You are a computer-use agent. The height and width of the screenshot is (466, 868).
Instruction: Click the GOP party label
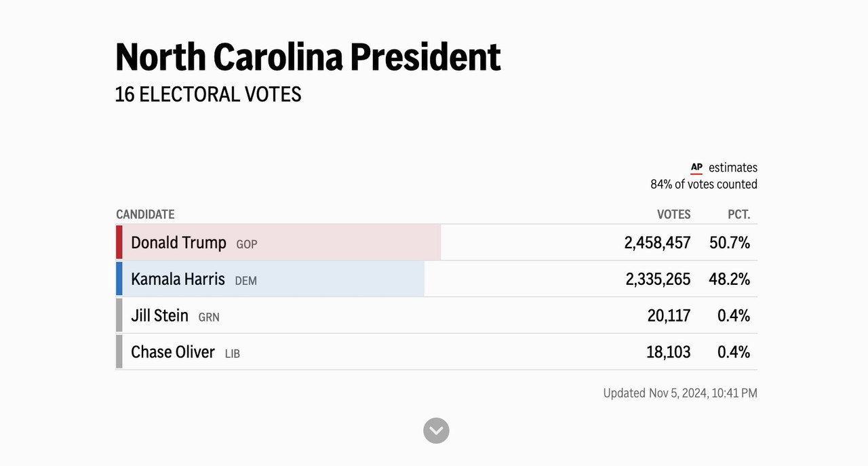(247, 244)
